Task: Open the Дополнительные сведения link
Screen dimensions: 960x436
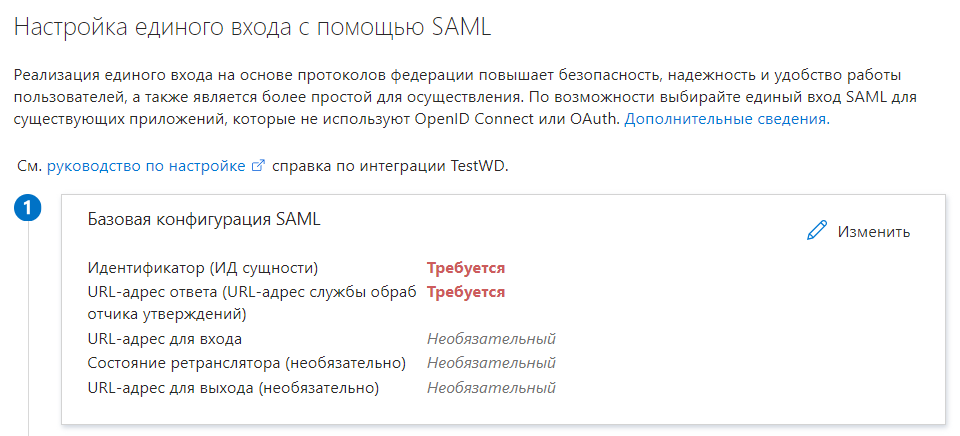Action: tap(726, 119)
